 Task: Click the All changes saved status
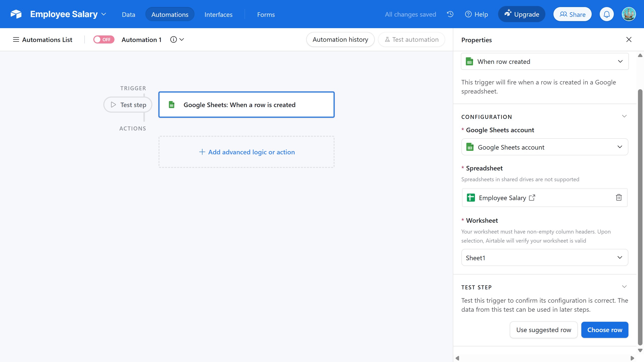(410, 14)
